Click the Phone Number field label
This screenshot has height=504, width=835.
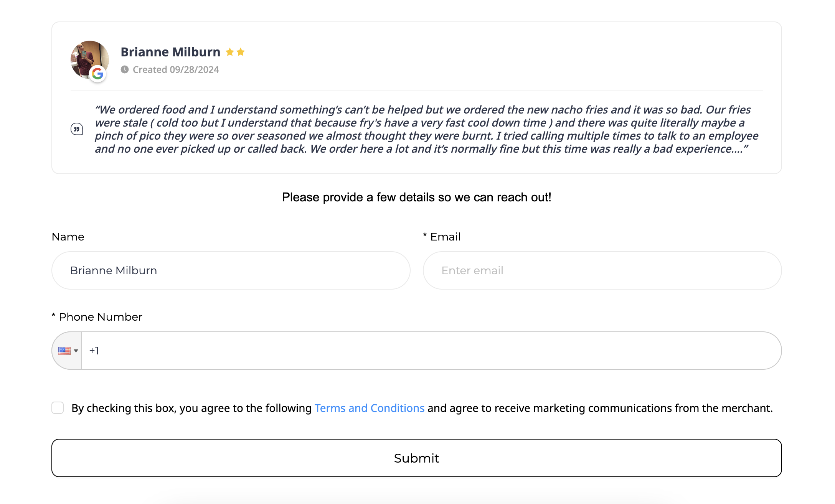tap(100, 317)
